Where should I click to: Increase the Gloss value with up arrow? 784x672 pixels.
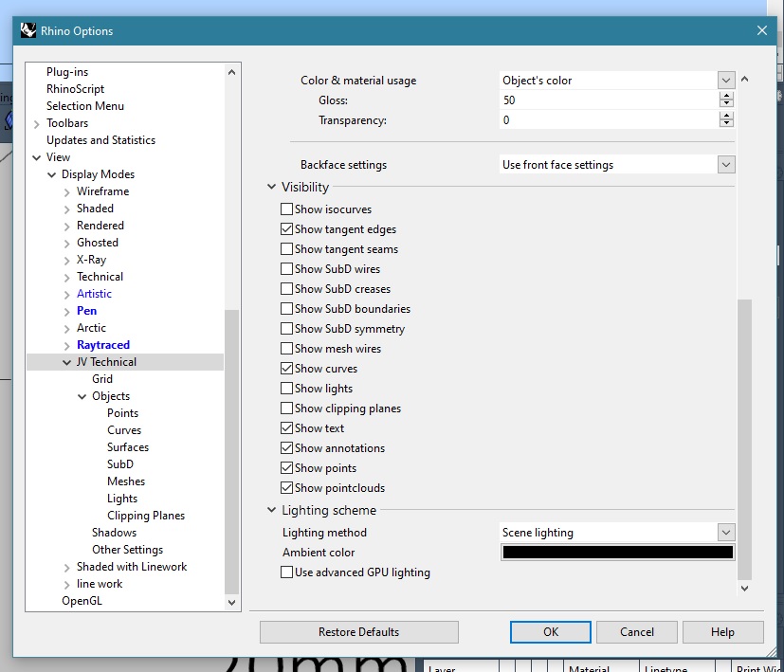click(726, 96)
